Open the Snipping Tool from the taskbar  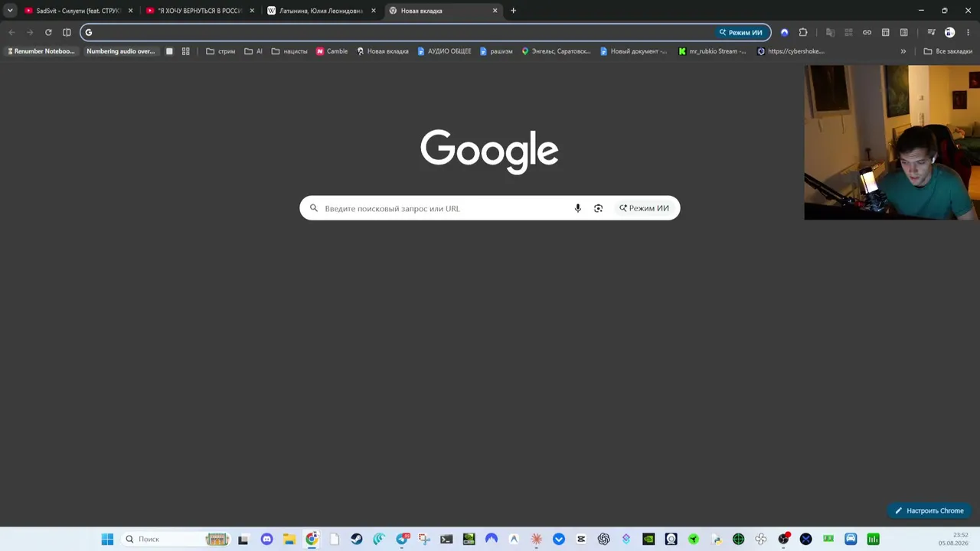[x=424, y=540]
